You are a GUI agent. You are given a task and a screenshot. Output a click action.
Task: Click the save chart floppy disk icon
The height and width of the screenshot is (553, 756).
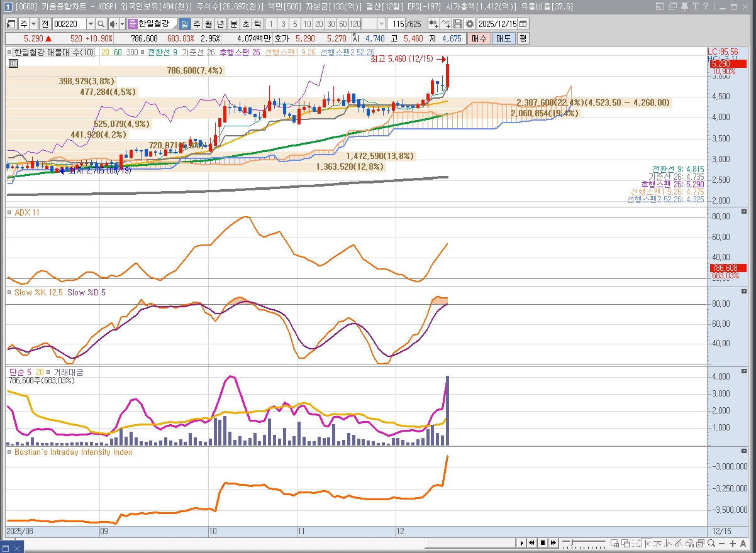point(457,24)
